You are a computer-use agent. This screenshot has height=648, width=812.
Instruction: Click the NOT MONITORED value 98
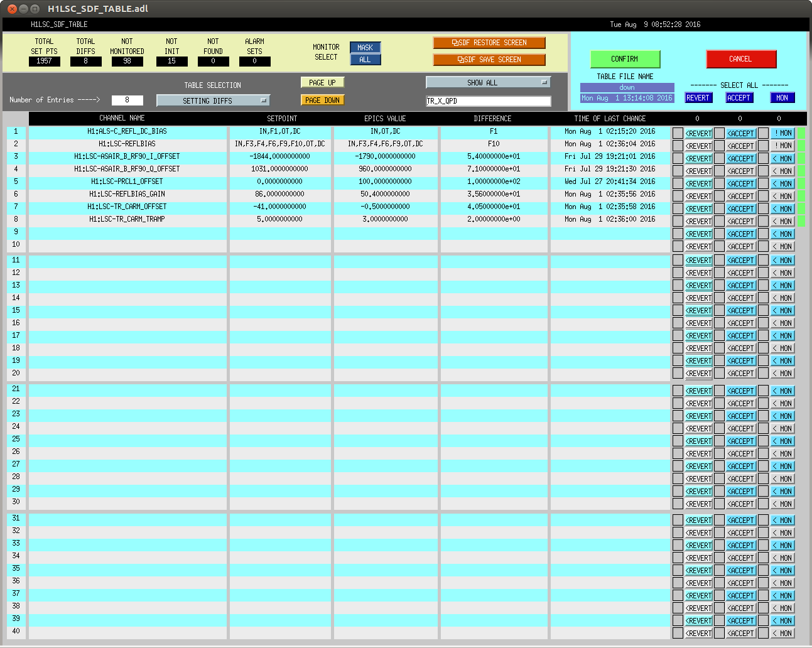pyautogui.click(x=127, y=62)
